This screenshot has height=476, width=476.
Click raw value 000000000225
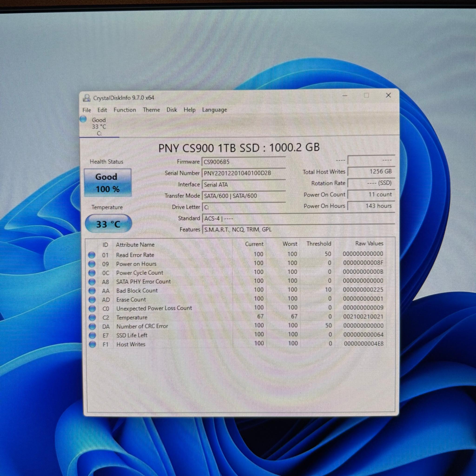(363, 290)
